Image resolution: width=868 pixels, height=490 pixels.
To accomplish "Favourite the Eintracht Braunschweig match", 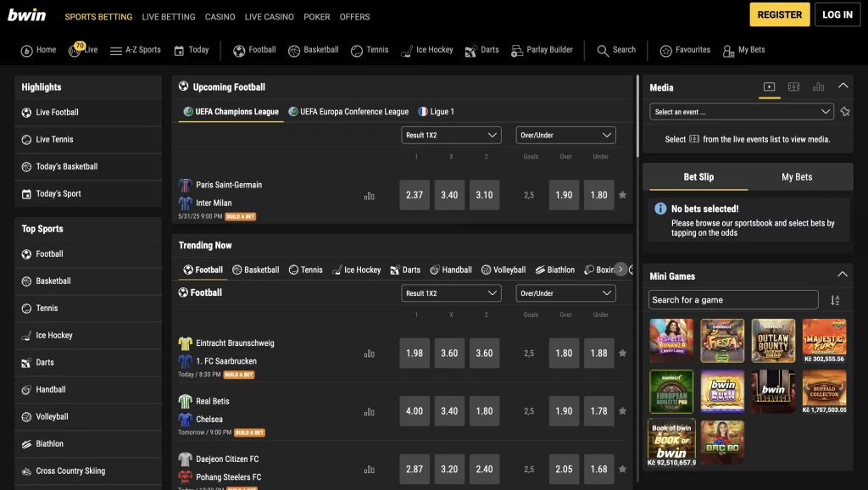I will click(x=622, y=354).
